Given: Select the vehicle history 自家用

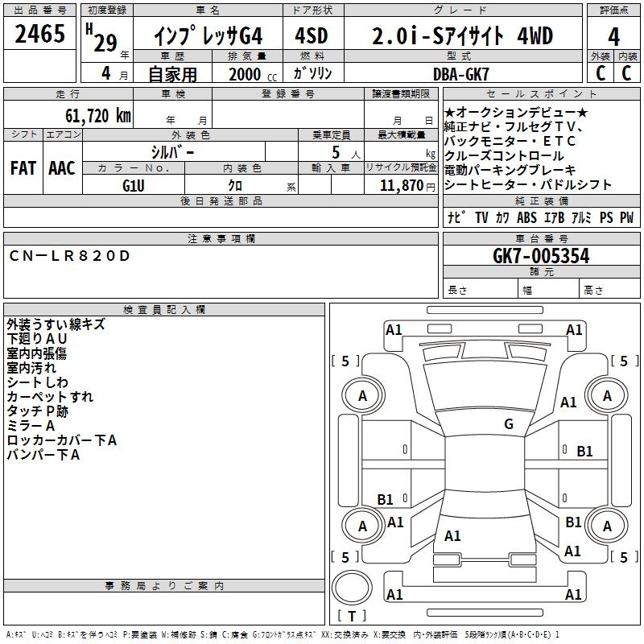Looking at the screenshot, I should click(172, 74).
